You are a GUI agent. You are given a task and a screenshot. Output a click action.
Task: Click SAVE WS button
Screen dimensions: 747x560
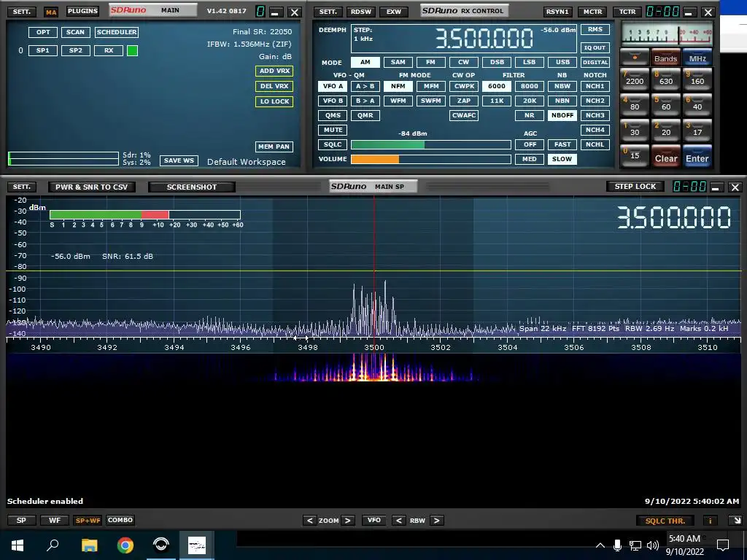pyautogui.click(x=179, y=160)
